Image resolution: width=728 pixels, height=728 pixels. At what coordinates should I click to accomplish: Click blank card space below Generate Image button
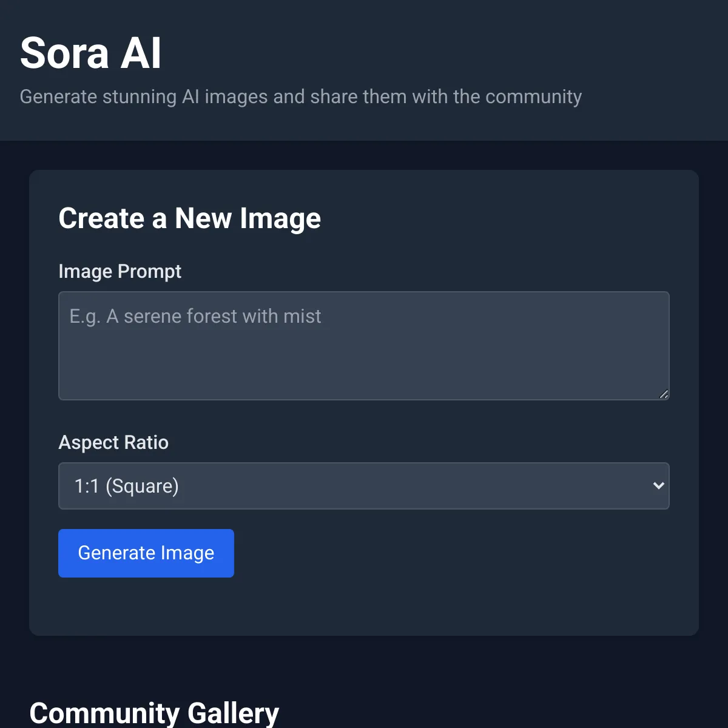coord(364,607)
